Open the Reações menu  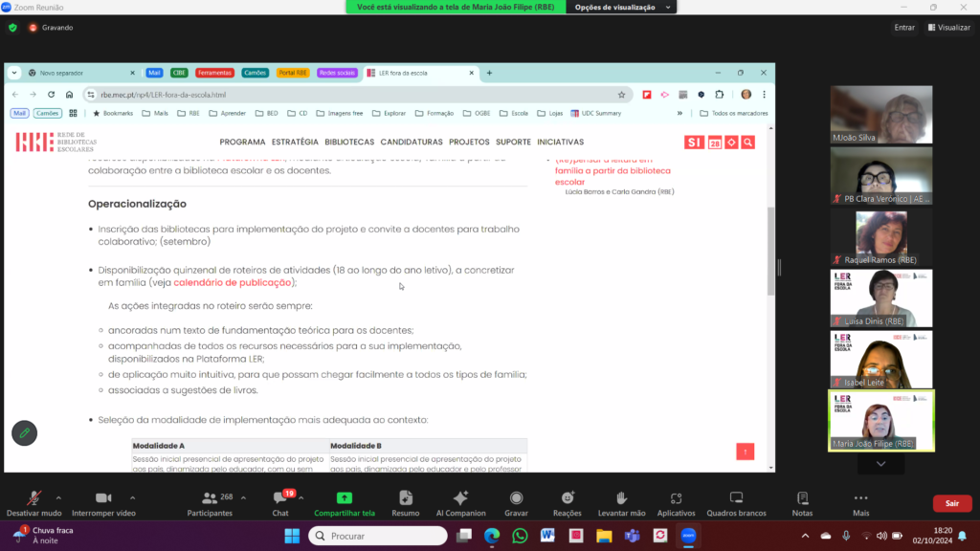(x=568, y=501)
